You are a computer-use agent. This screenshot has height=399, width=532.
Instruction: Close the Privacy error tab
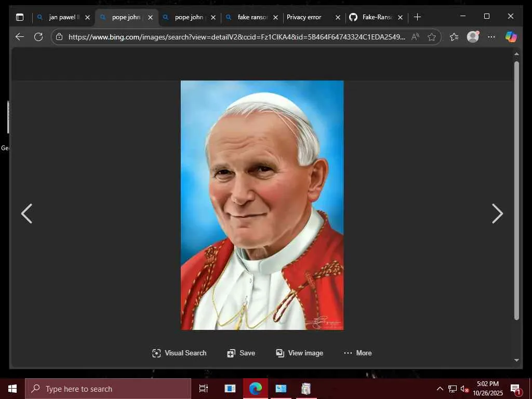pyautogui.click(x=338, y=17)
